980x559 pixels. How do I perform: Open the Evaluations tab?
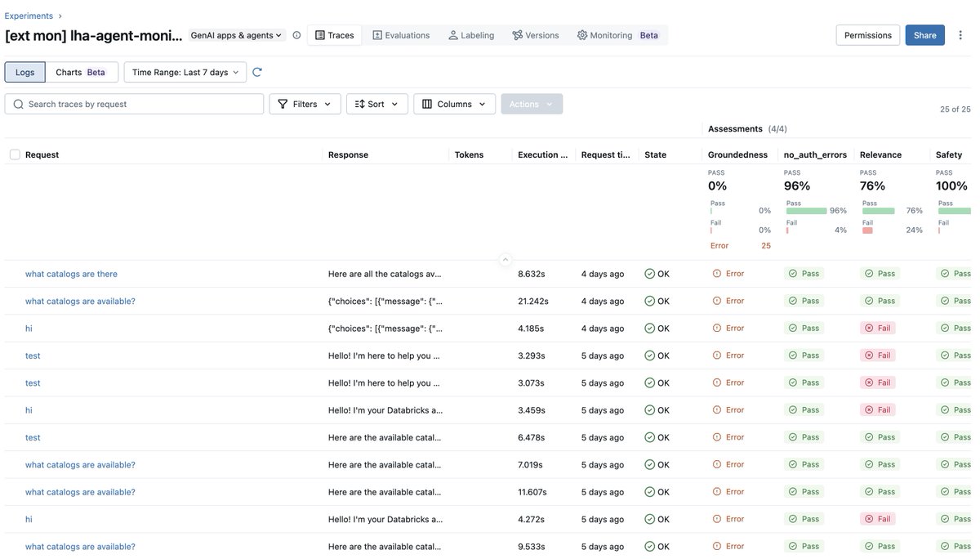(x=401, y=35)
